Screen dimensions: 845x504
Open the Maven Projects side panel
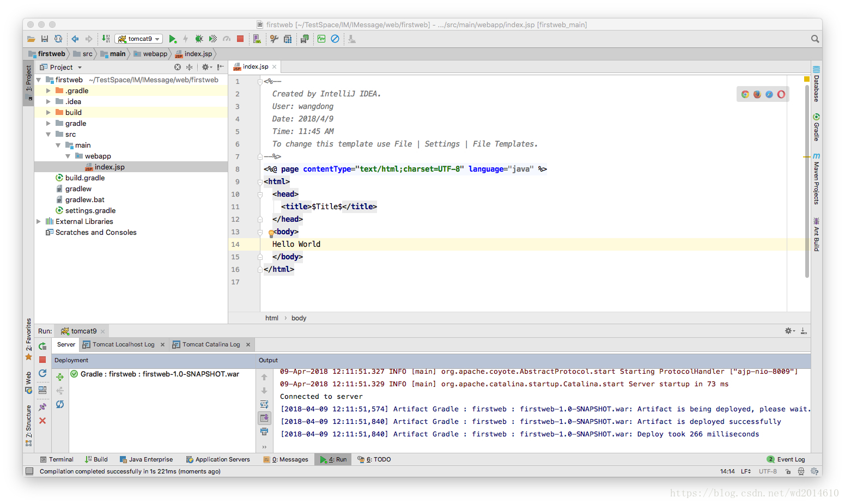pyautogui.click(x=816, y=179)
